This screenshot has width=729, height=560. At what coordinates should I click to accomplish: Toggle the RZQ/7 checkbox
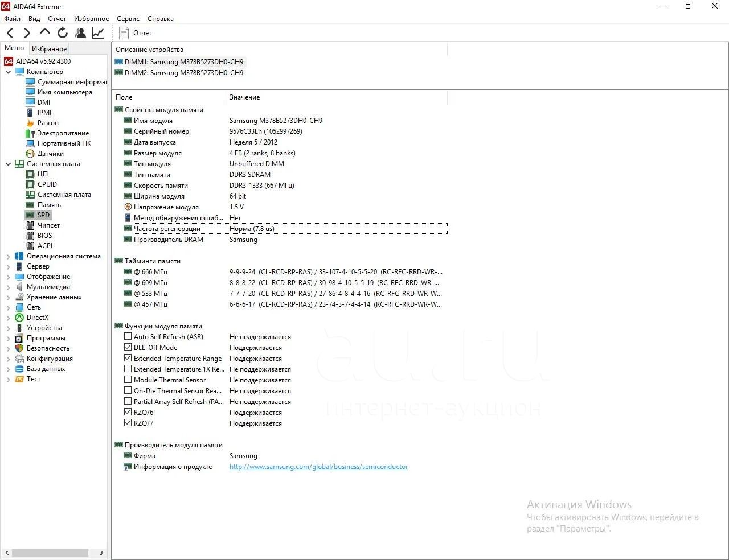pyautogui.click(x=128, y=423)
